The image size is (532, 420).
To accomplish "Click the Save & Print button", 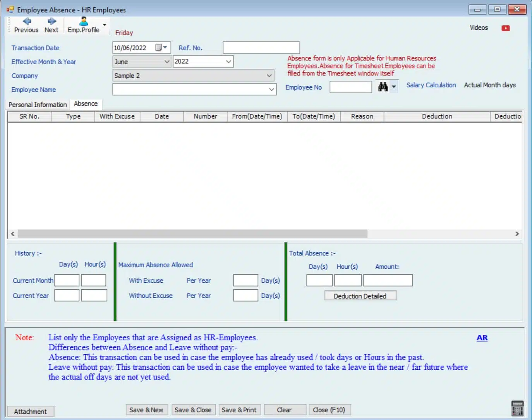I will 239,410.
